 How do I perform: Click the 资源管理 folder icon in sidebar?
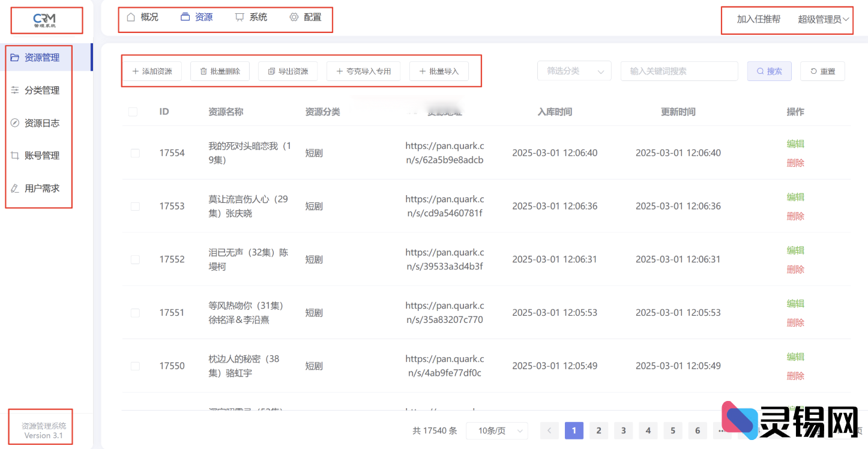point(14,58)
